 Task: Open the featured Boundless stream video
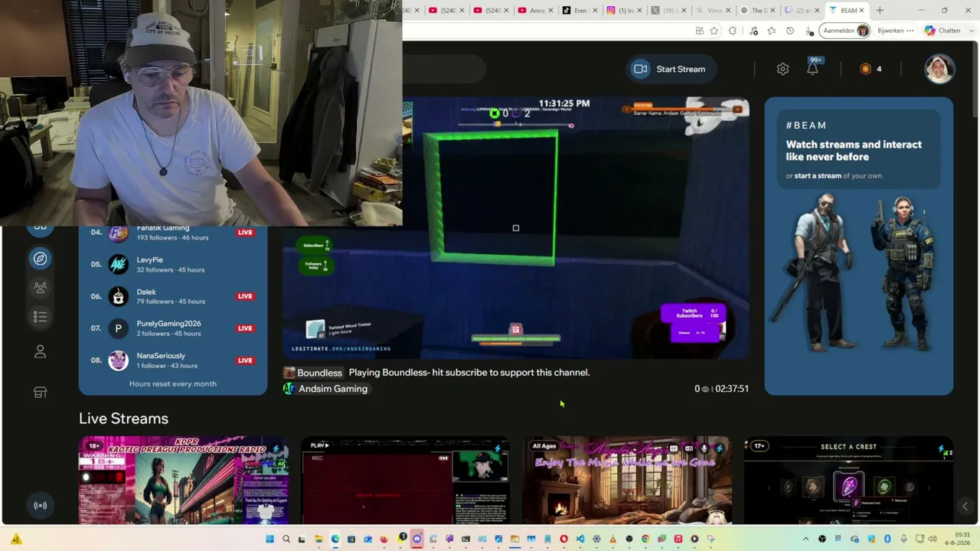[x=516, y=228]
